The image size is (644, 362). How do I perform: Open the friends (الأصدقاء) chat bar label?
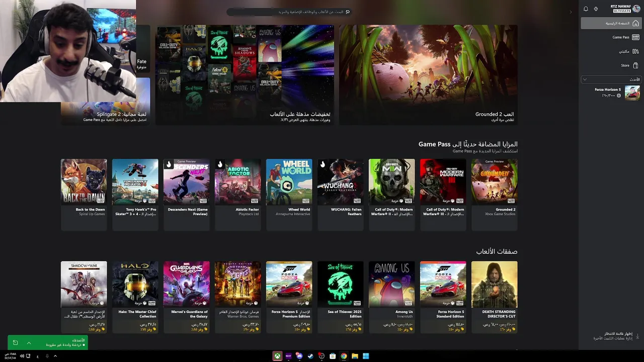coord(78,340)
